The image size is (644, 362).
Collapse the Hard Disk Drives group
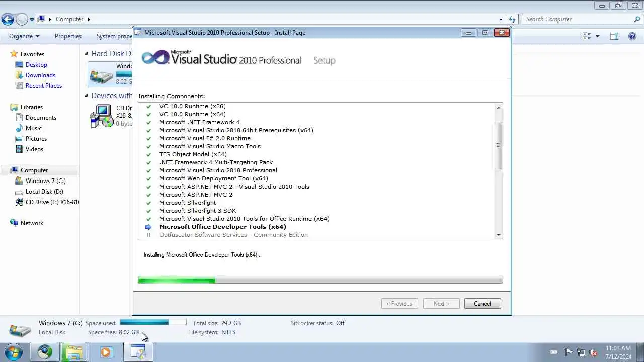coord(86,54)
